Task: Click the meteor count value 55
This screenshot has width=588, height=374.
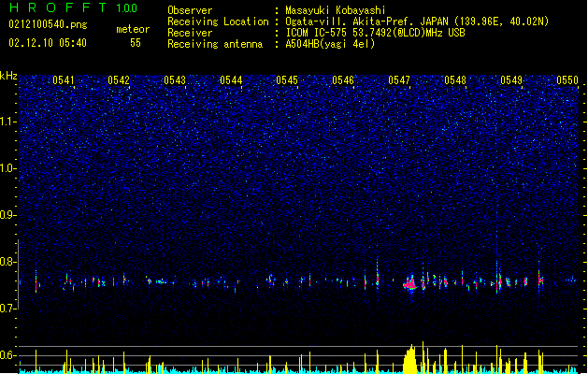Action: pyautogui.click(x=136, y=43)
